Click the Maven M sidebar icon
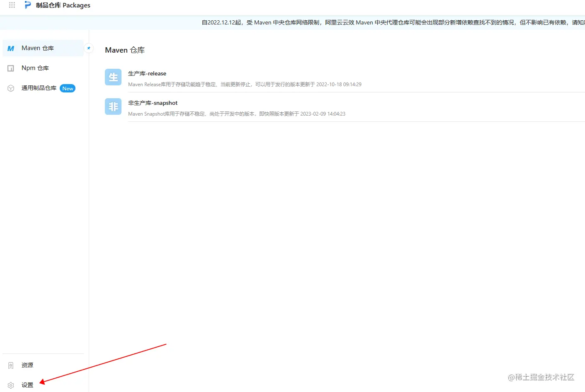 [x=11, y=48]
